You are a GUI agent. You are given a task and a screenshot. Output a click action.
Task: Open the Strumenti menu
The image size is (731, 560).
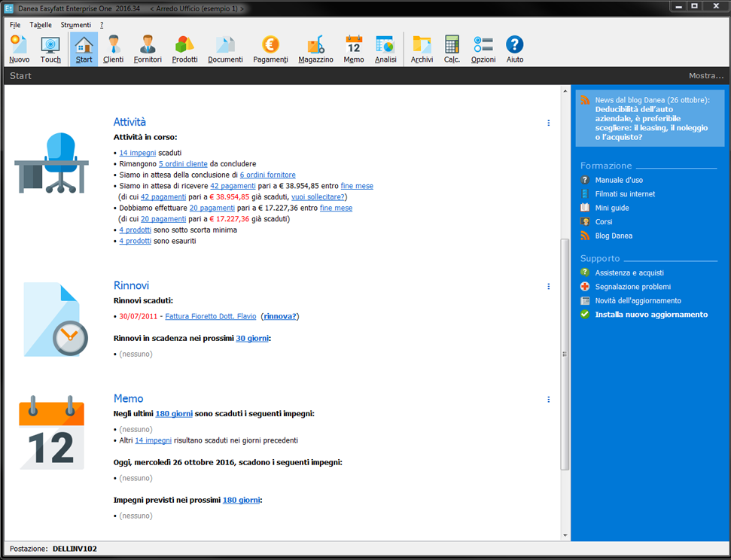pos(75,24)
